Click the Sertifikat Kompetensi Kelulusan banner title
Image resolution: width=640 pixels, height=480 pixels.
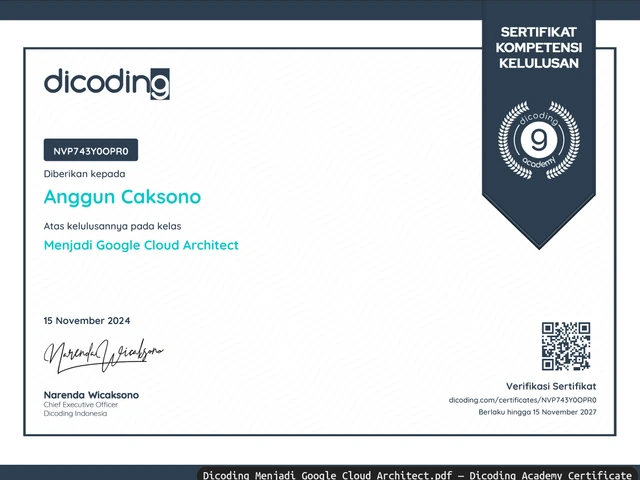click(x=539, y=48)
